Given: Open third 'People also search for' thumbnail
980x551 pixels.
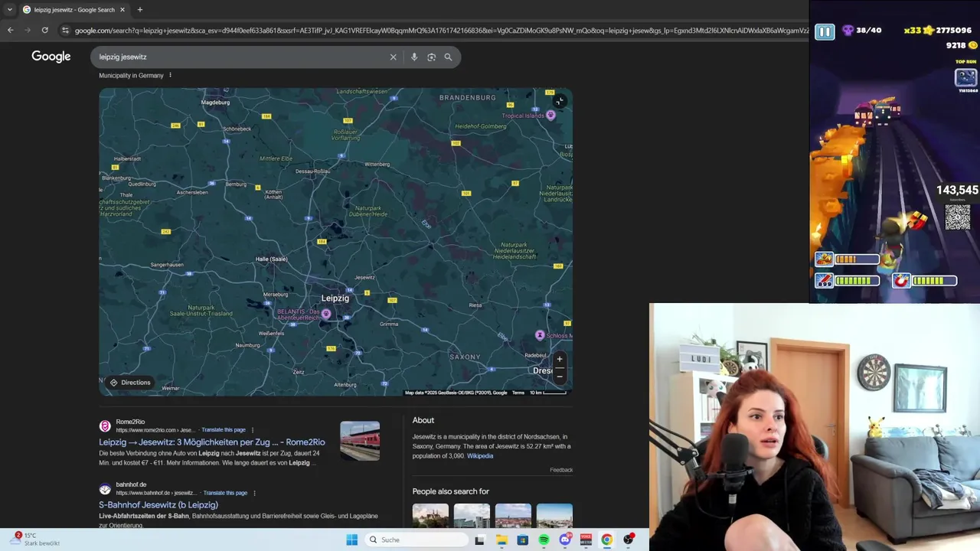Looking at the screenshot, I should coord(513,516).
